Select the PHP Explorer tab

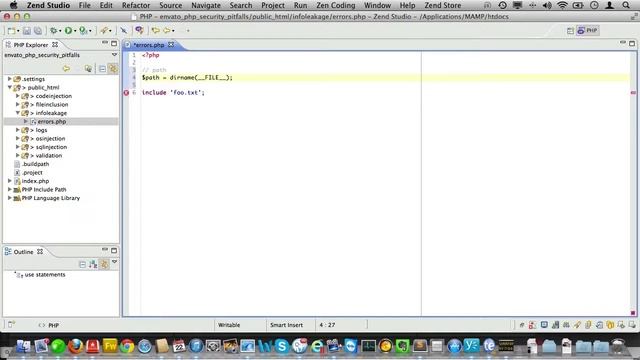(x=31, y=45)
